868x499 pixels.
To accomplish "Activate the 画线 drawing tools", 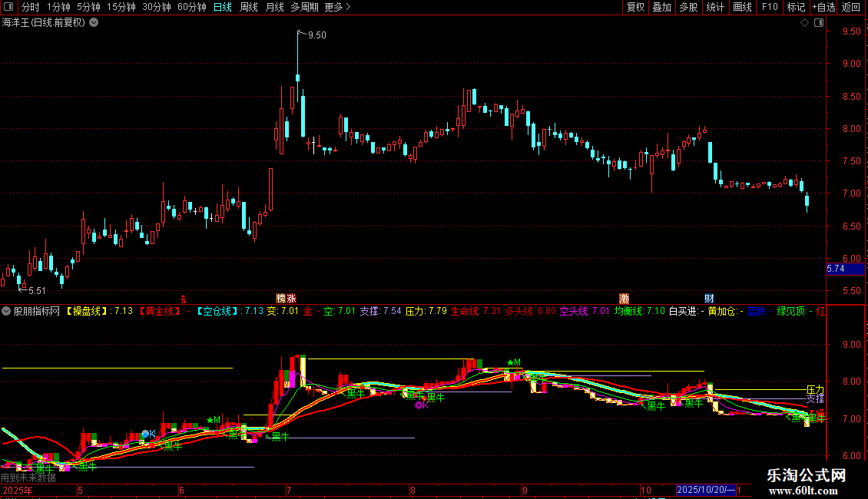I will tap(742, 7).
